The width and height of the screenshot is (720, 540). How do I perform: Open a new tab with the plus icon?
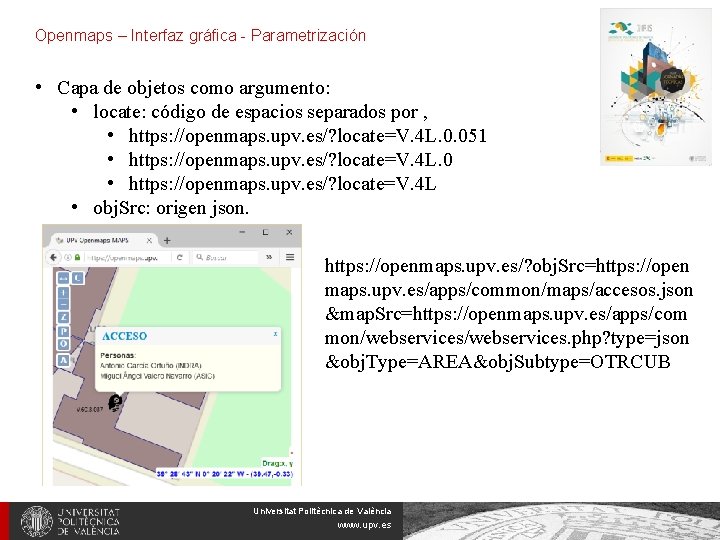tap(167, 240)
